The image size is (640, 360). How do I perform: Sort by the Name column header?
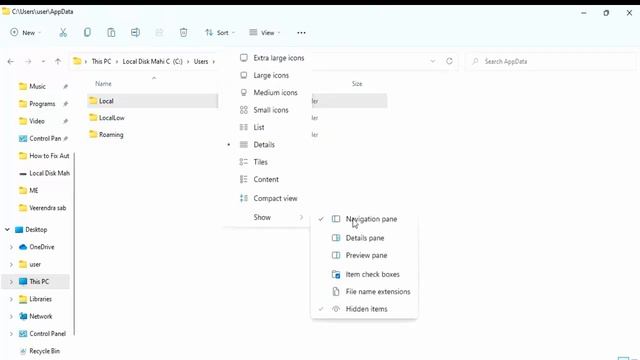click(103, 84)
